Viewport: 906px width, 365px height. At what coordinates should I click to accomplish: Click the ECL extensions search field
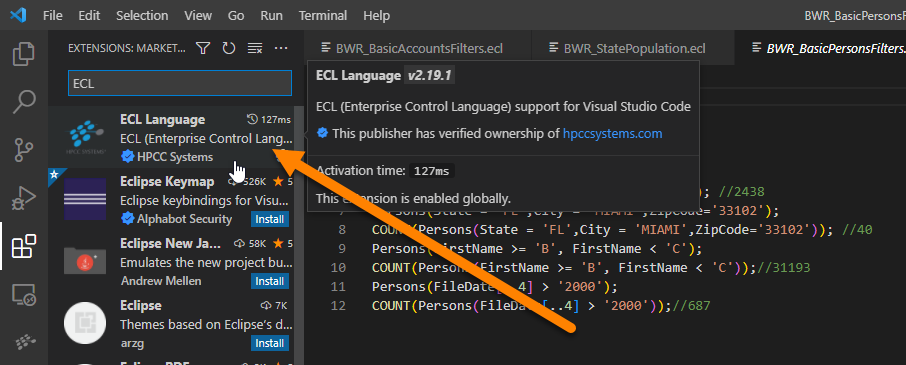pyautogui.click(x=180, y=83)
